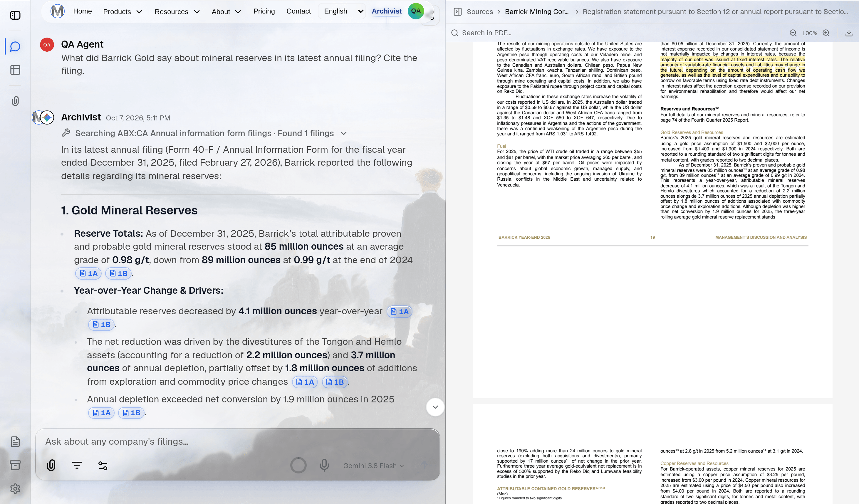Click the M logo in top navigation

(58, 11)
